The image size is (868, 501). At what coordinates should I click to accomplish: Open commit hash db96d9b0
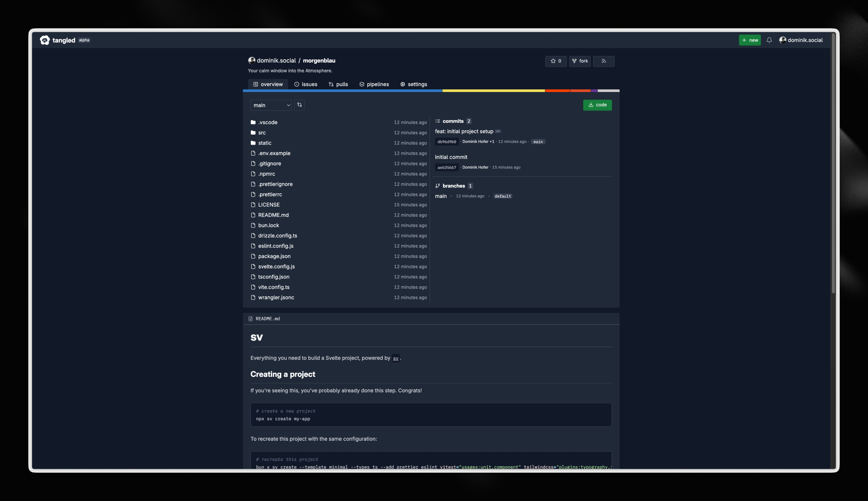coord(447,142)
